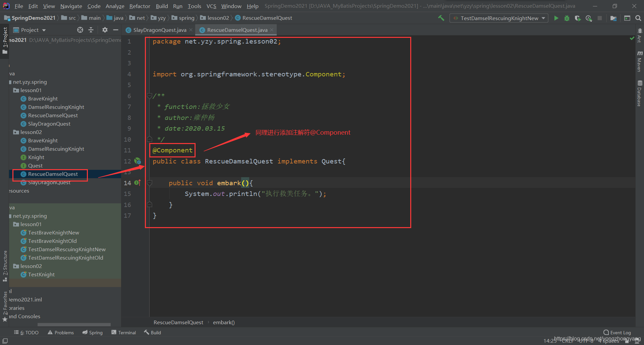Click the Search Everywhere magnifier icon

pos(638,18)
